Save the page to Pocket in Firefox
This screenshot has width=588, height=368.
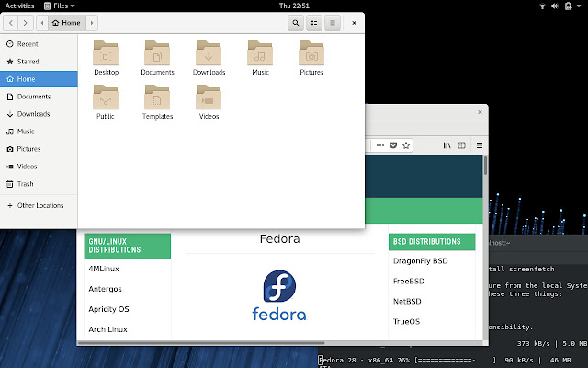[x=393, y=145]
